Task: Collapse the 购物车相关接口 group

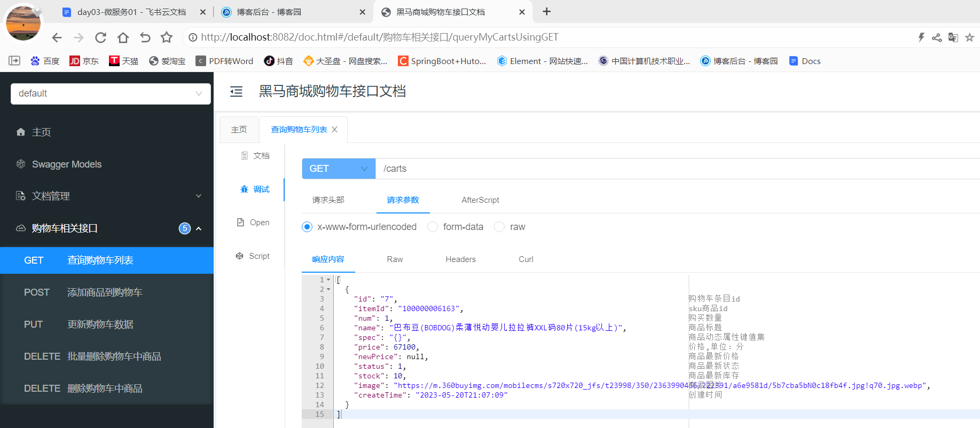Action: point(199,228)
